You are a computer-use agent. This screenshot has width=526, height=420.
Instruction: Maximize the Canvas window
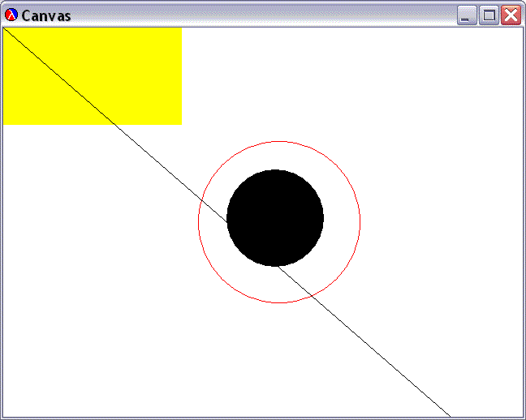pos(489,15)
